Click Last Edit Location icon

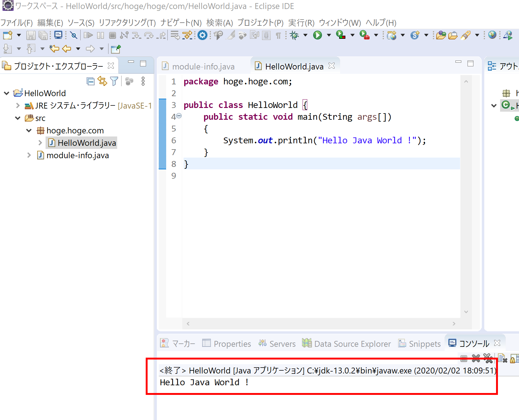pos(54,48)
